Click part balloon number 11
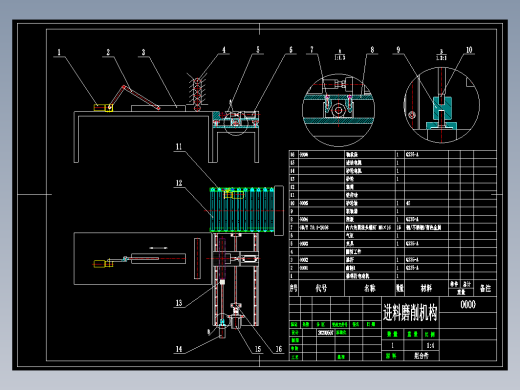This screenshot has height=390, width=520. 179,147
